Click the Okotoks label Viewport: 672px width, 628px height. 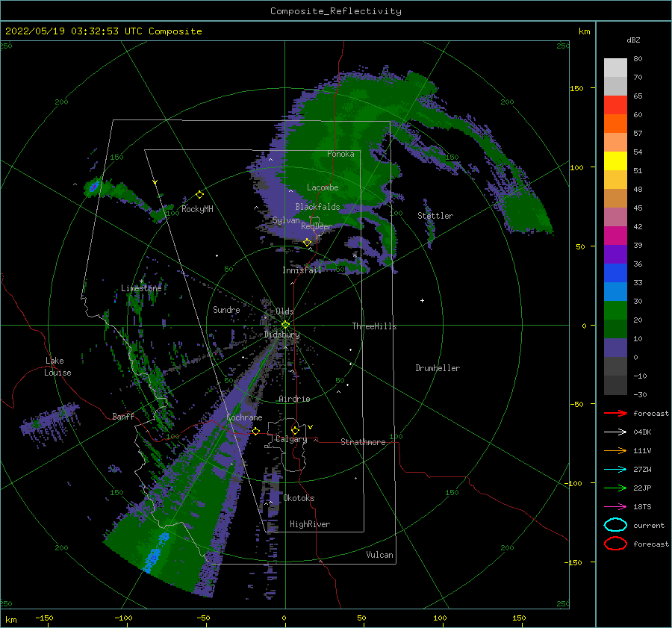(x=299, y=498)
